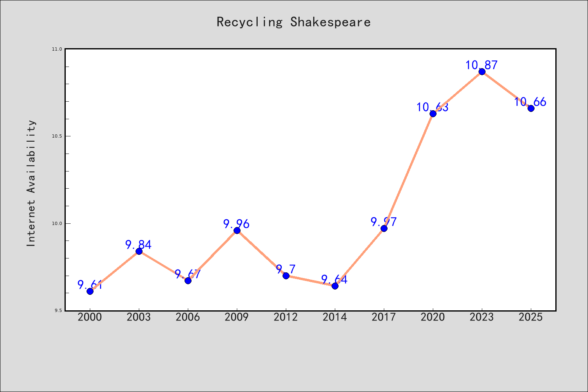Select the data point labeled 9.96
The width and height of the screenshot is (588, 392).
tap(237, 230)
